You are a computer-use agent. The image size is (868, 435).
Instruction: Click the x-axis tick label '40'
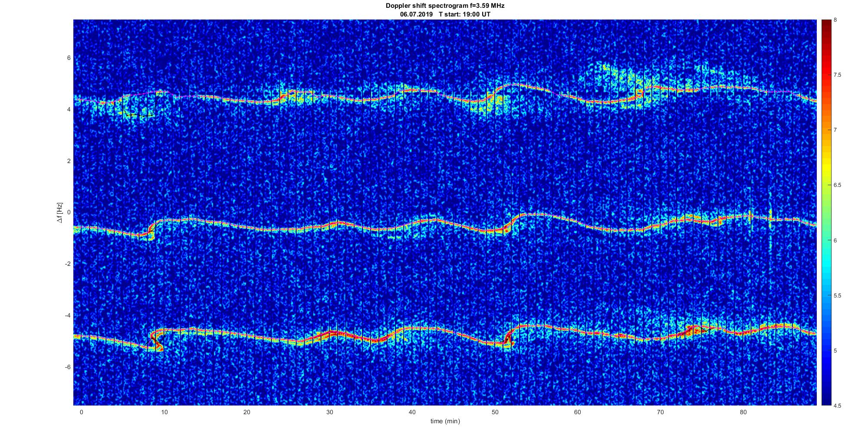(x=412, y=412)
